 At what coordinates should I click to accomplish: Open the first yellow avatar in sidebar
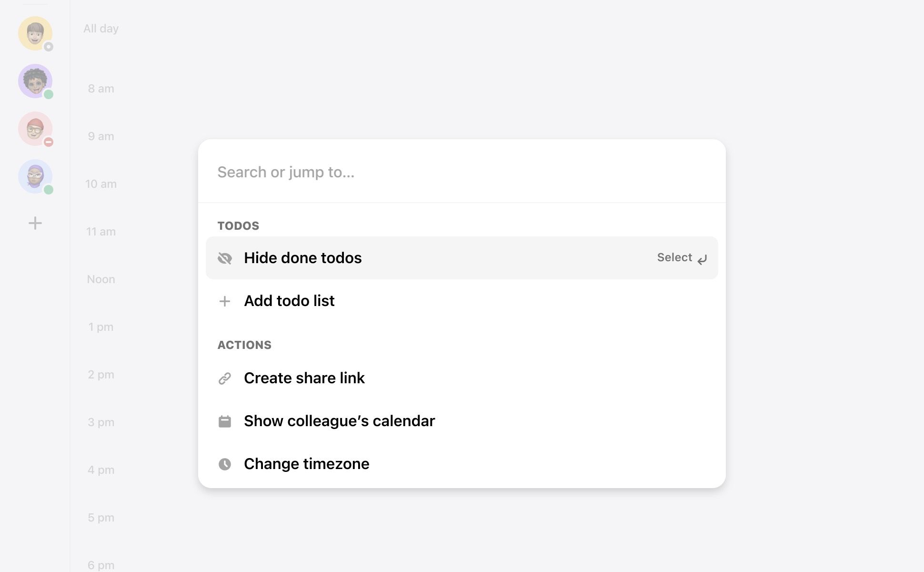(35, 33)
